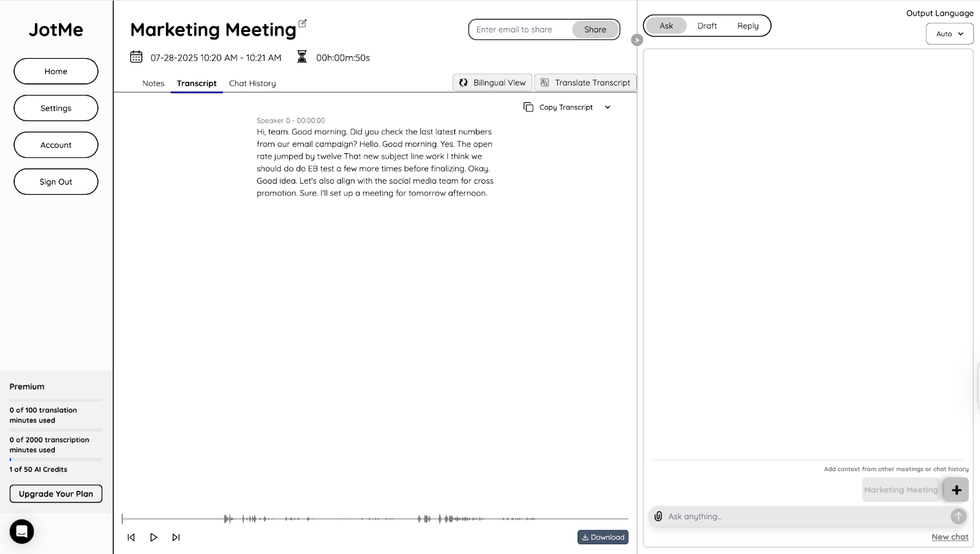
Task: Open Account page
Action: (56, 145)
